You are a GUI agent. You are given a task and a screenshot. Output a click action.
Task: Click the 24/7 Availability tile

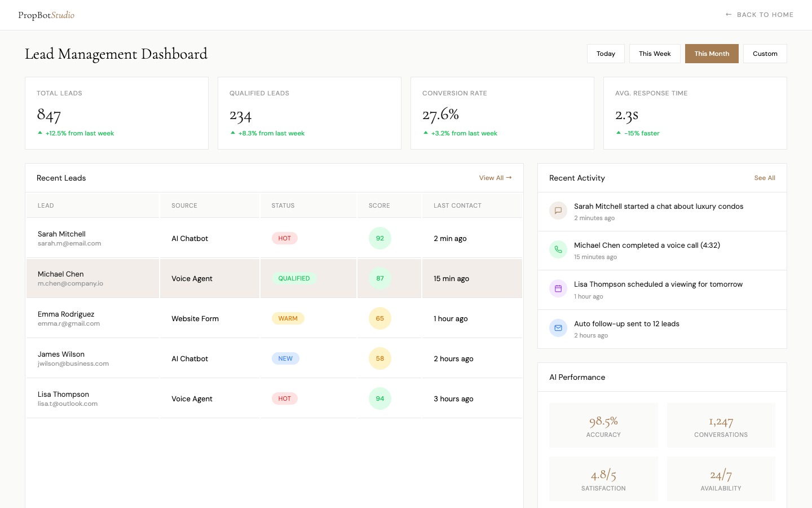(721, 479)
